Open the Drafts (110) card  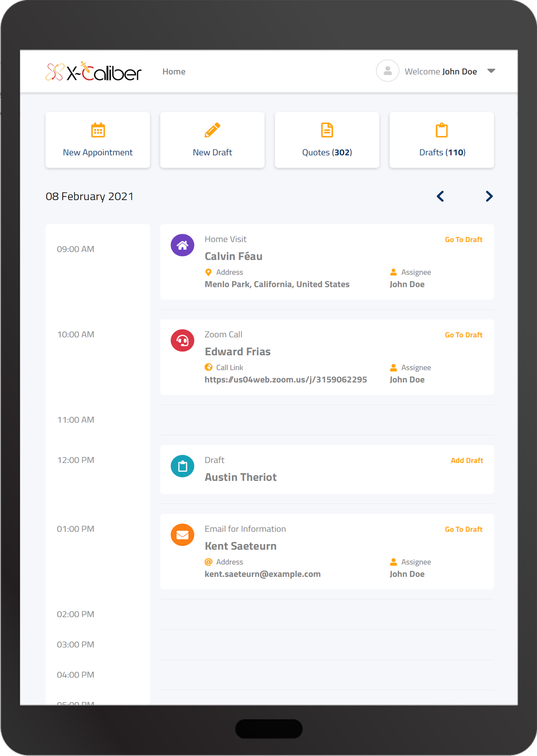(x=441, y=140)
